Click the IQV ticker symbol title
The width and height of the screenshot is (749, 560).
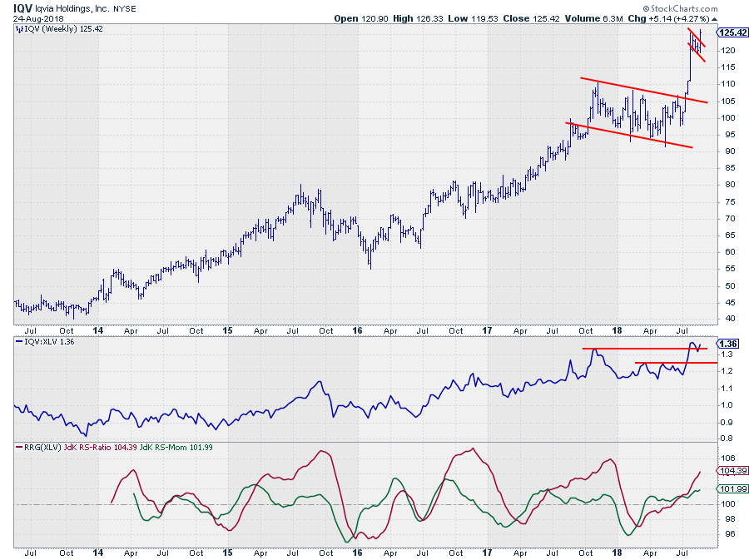point(22,8)
